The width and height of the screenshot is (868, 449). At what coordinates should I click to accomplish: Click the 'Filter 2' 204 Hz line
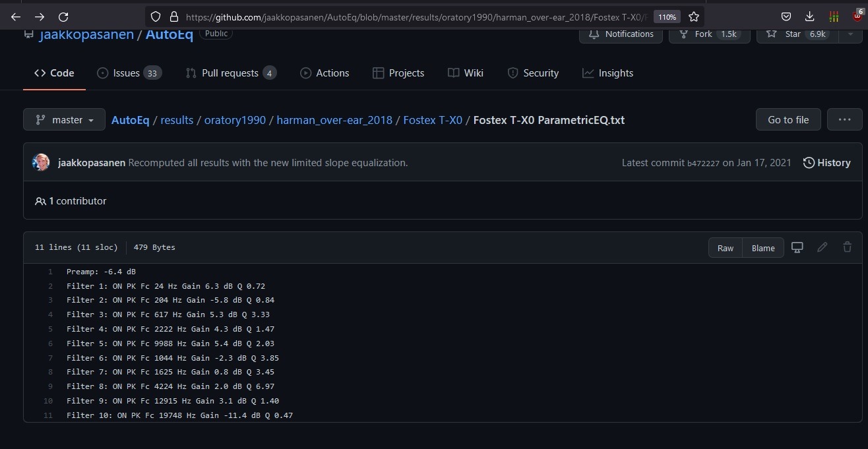coord(170,300)
